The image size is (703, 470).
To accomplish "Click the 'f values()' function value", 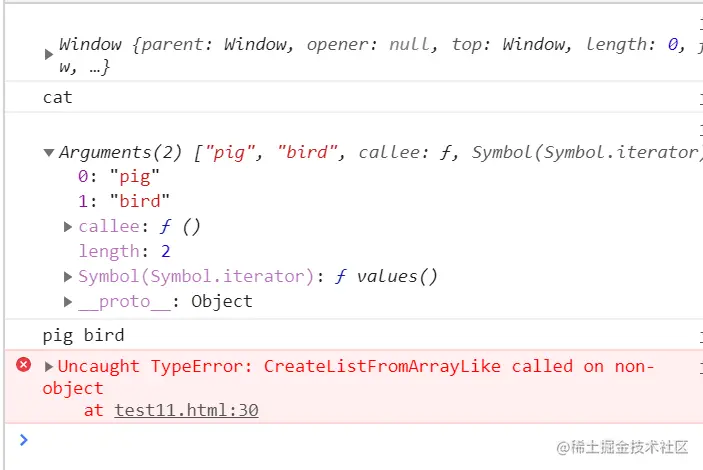I will (x=386, y=276).
